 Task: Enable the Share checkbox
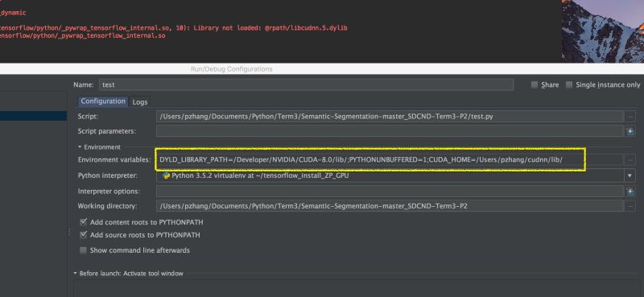[x=535, y=85]
